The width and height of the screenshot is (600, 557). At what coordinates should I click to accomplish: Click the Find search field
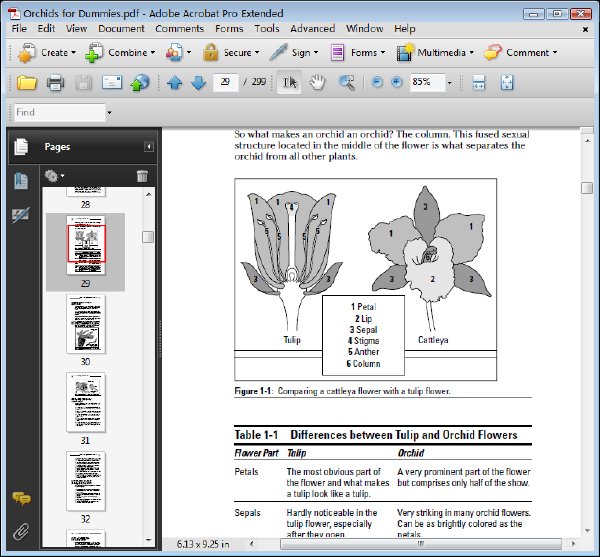[x=60, y=112]
